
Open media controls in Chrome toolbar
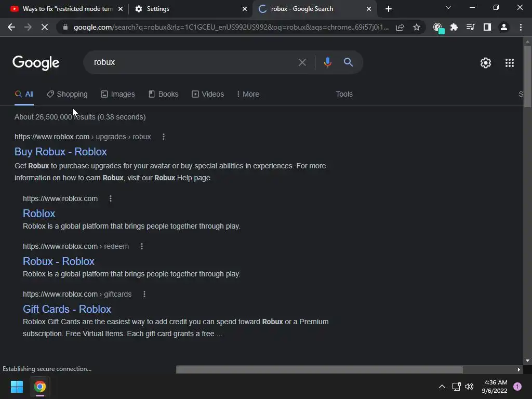(471, 27)
